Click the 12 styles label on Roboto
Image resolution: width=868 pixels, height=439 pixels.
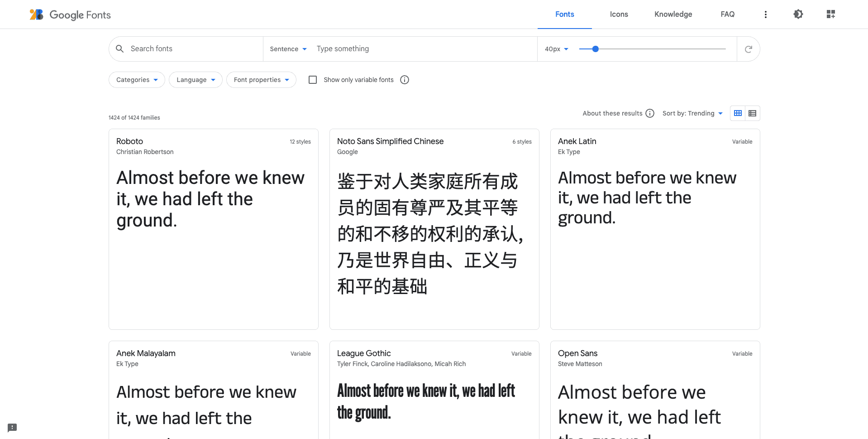[300, 142]
